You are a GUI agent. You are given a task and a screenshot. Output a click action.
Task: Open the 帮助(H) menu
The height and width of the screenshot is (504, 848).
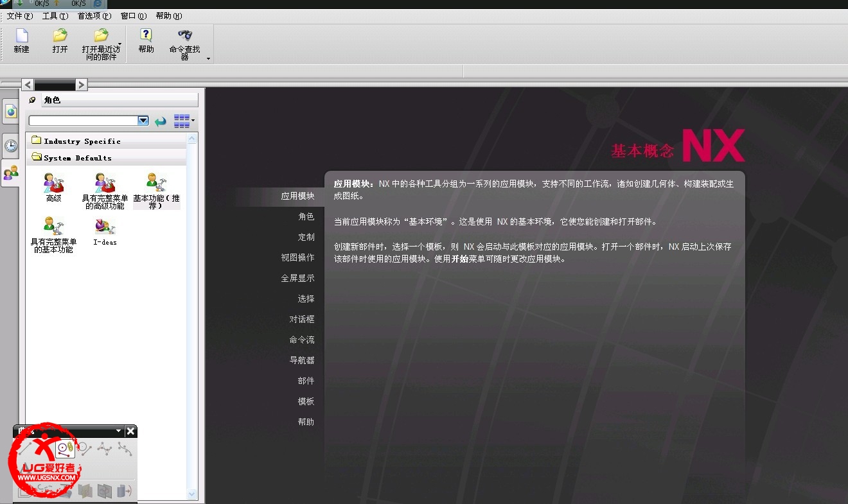[169, 16]
